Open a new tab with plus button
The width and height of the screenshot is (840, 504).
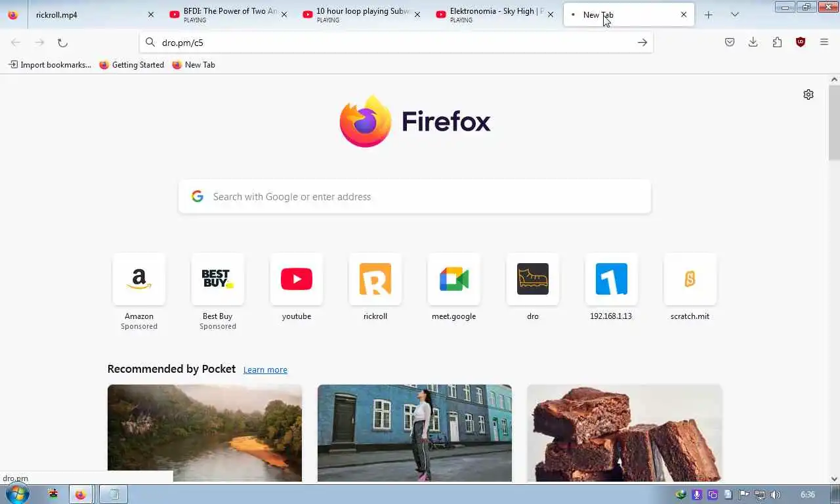click(708, 14)
